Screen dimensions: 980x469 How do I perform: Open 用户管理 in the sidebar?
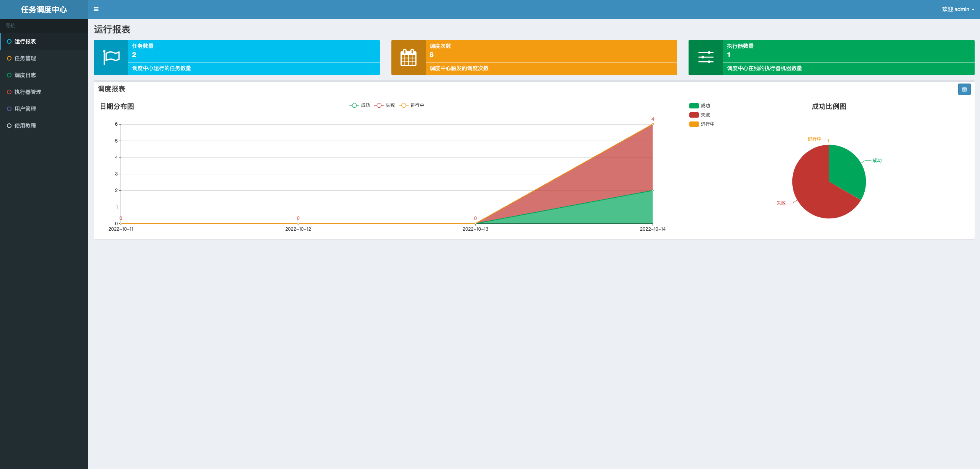coord(25,109)
